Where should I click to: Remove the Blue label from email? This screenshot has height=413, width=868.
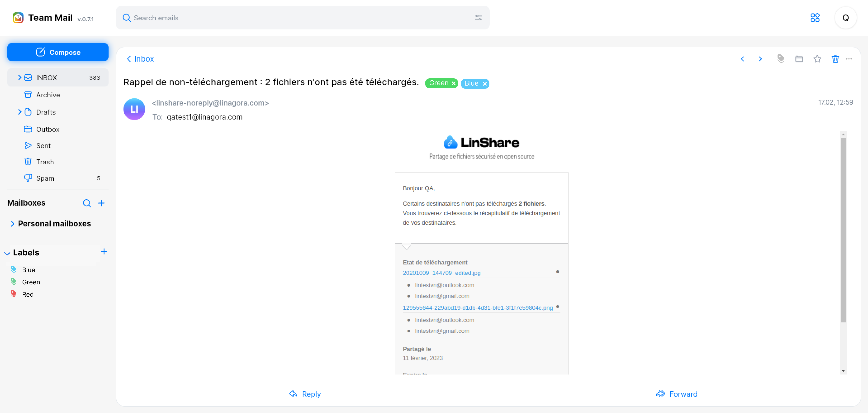pos(484,84)
